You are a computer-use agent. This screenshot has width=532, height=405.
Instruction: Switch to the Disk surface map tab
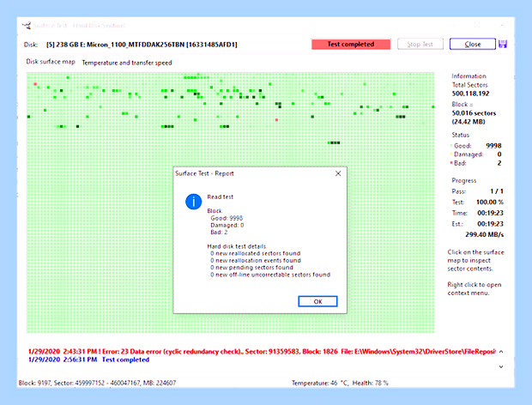51,62
